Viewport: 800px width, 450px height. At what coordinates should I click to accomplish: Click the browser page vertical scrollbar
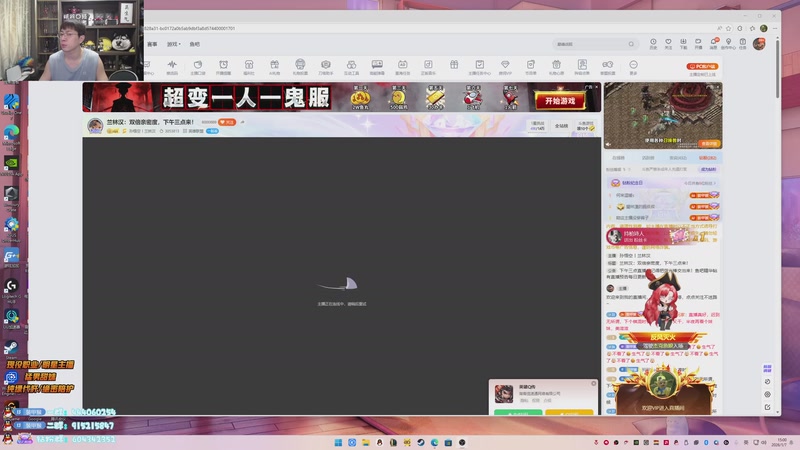(777, 68)
